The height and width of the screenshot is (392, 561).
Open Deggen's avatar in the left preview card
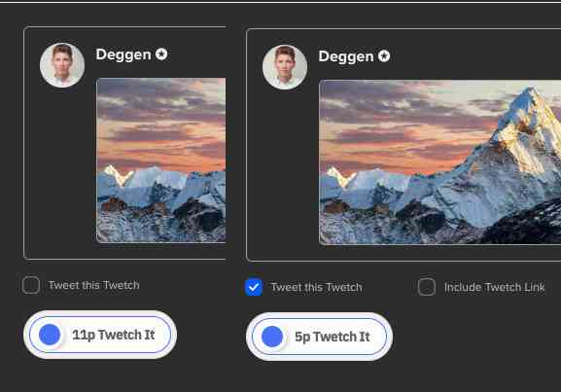click(62, 65)
